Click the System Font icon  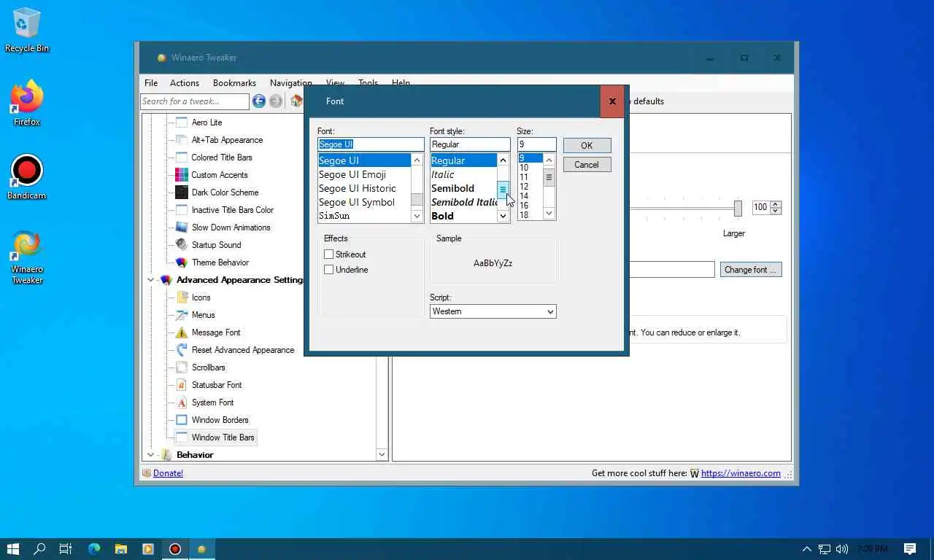[x=182, y=402]
